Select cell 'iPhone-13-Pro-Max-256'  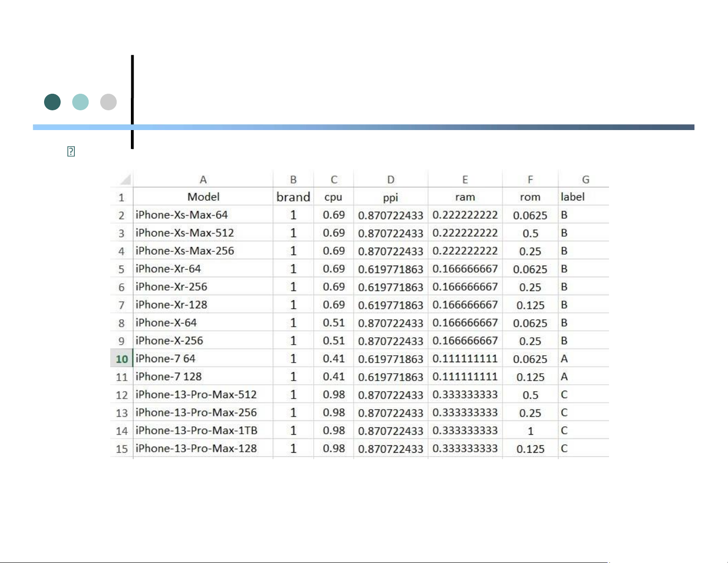(203, 412)
